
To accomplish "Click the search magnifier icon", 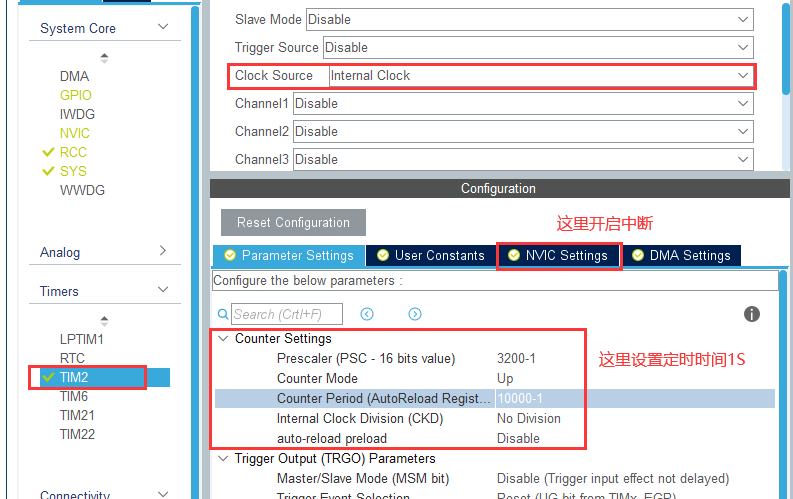I will pos(223,314).
